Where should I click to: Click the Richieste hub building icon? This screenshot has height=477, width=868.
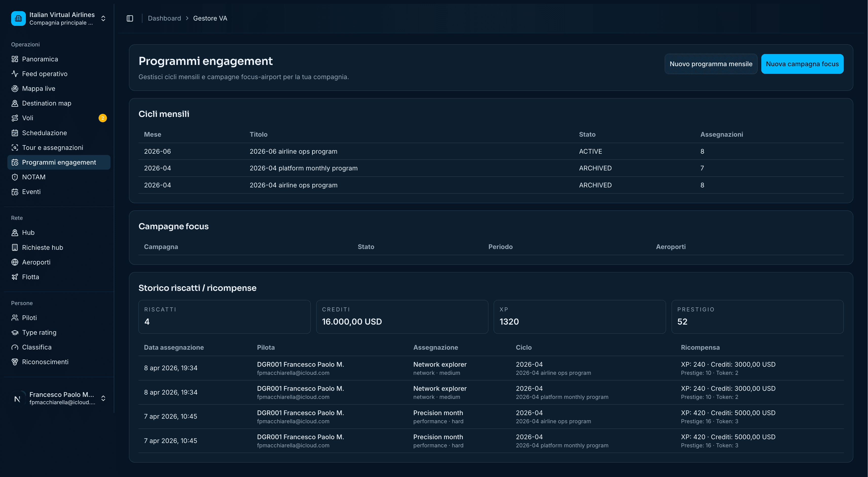pyautogui.click(x=15, y=248)
